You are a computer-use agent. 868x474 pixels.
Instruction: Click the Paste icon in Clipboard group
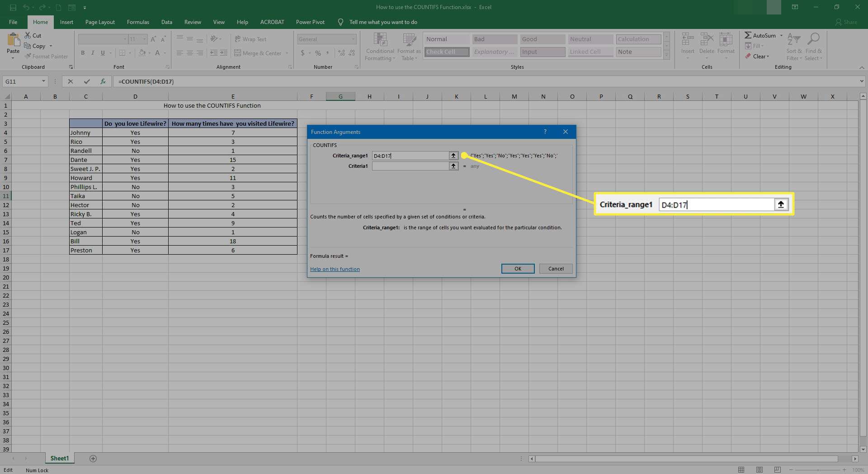click(13, 40)
